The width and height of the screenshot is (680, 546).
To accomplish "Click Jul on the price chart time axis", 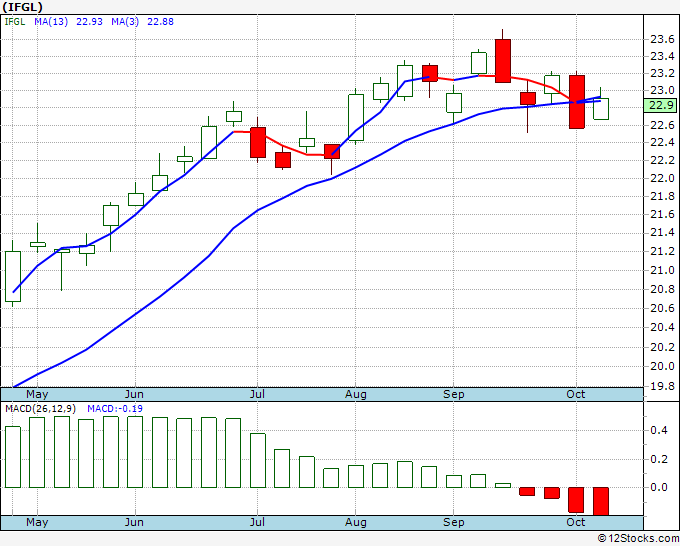I will (x=257, y=395).
